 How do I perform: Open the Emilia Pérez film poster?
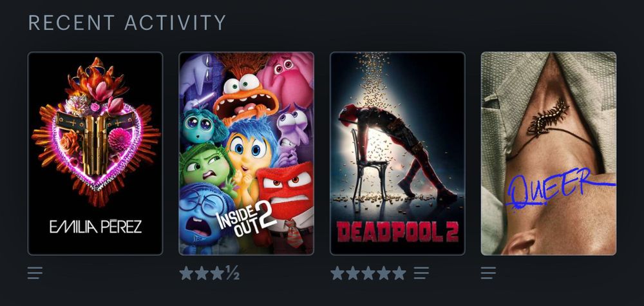click(x=95, y=153)
